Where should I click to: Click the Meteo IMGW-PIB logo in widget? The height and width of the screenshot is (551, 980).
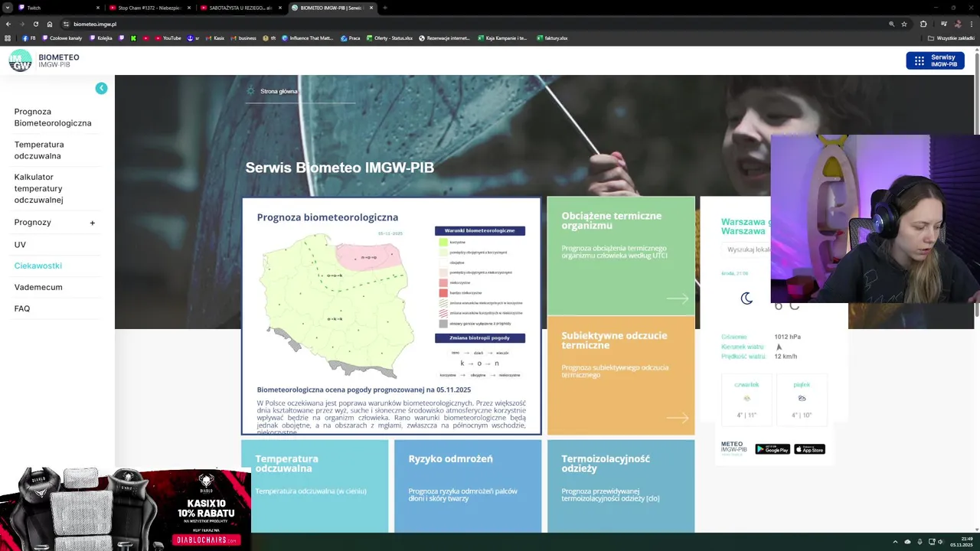pyautogui.click(x=733, y=448)
